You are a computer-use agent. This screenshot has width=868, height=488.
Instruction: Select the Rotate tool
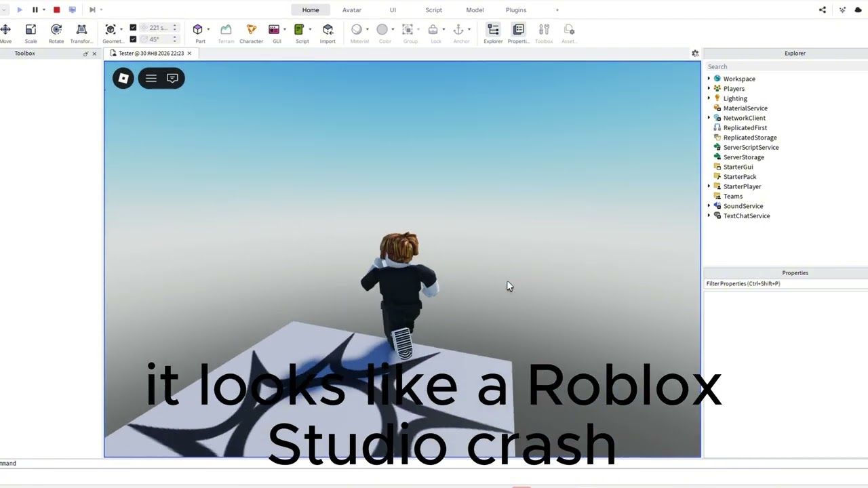click(56, 33)
